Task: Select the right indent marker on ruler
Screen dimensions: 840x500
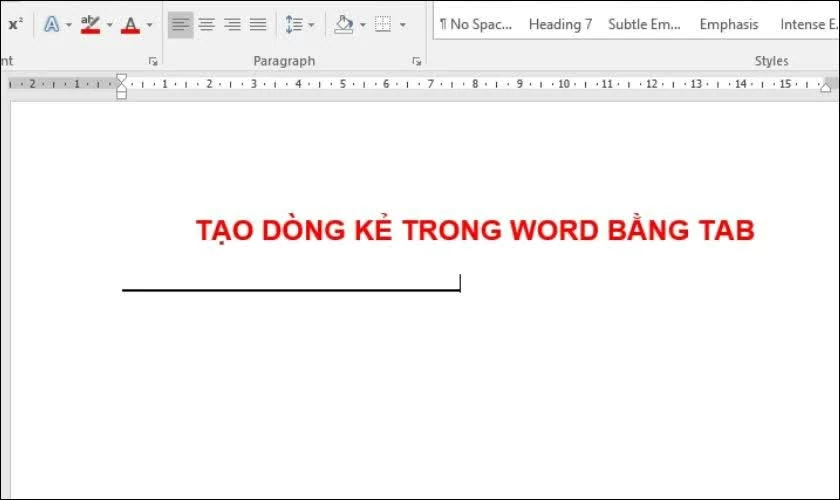Action: coord(826,87)
